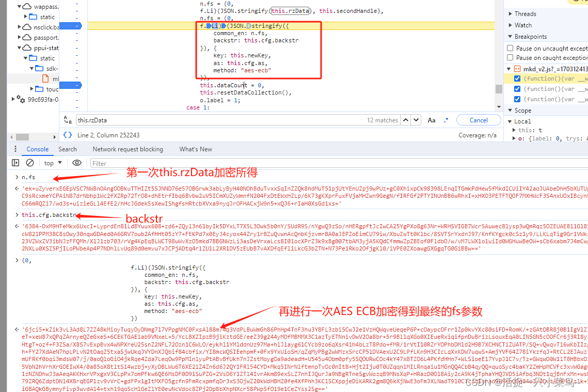Toggle match case Aa in search bar
The image size is (588, 392).
click(432, 120)
